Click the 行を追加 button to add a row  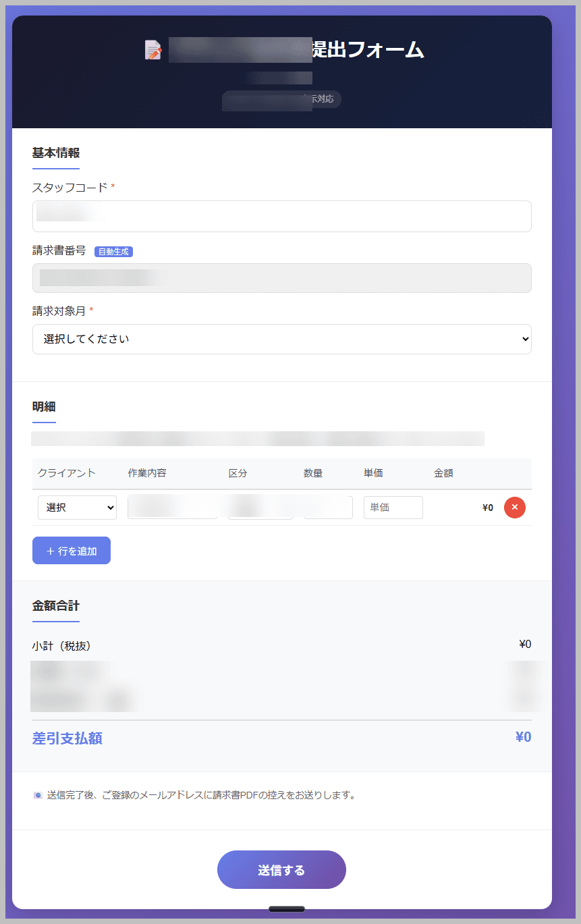coord(71,550)
